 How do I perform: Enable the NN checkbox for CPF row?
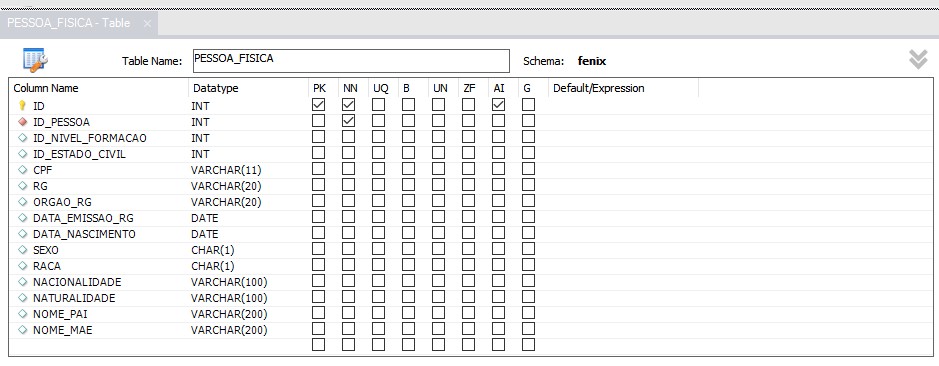click(x=349, y=169)
